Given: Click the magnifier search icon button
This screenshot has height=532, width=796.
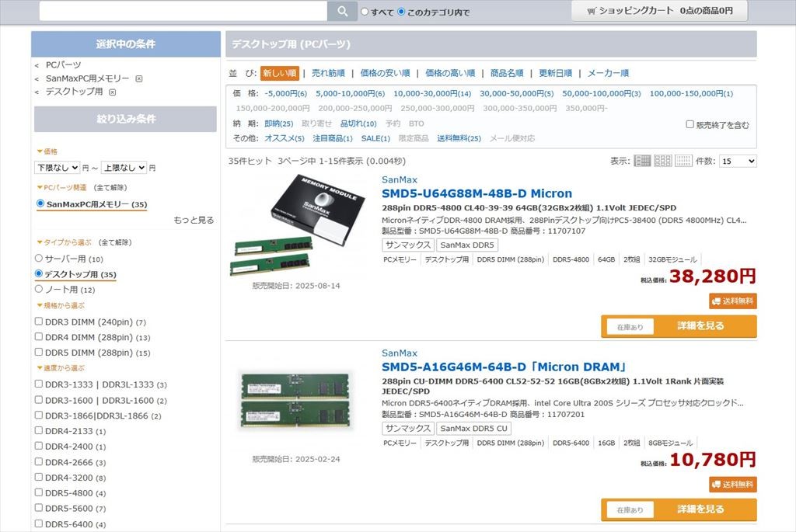Looking at the screenshot, I should (x=342, y=11).
